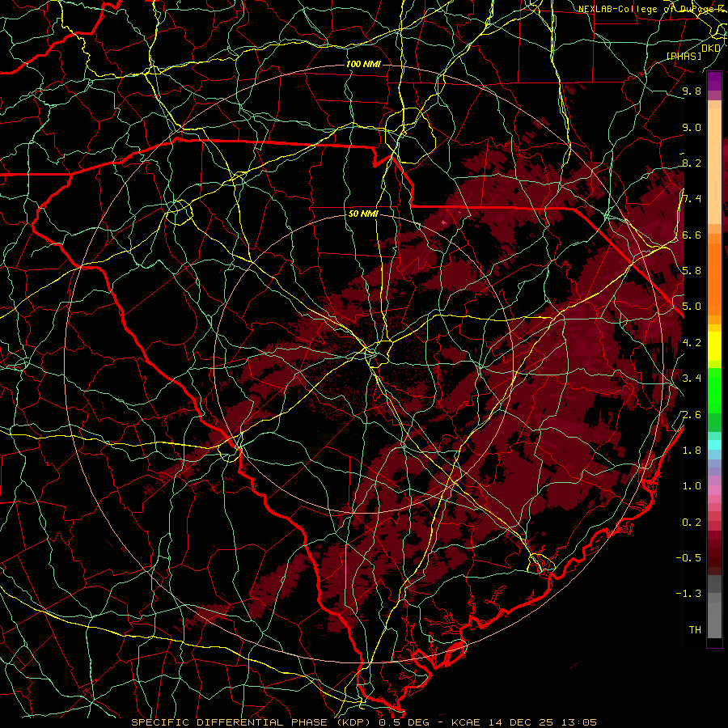The height and width of the screenshot is (728, 728).
Task: Click the '9.0' scale value
Action: (692, 127)
